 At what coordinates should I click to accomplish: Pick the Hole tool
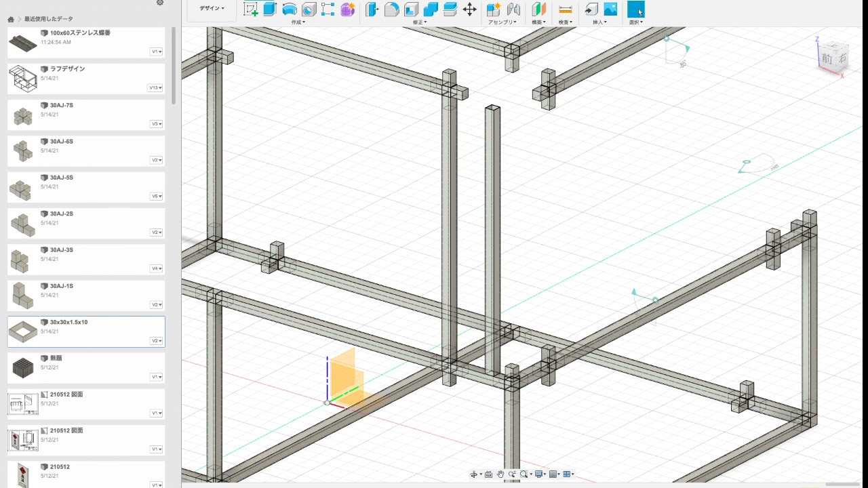[309, 9]
